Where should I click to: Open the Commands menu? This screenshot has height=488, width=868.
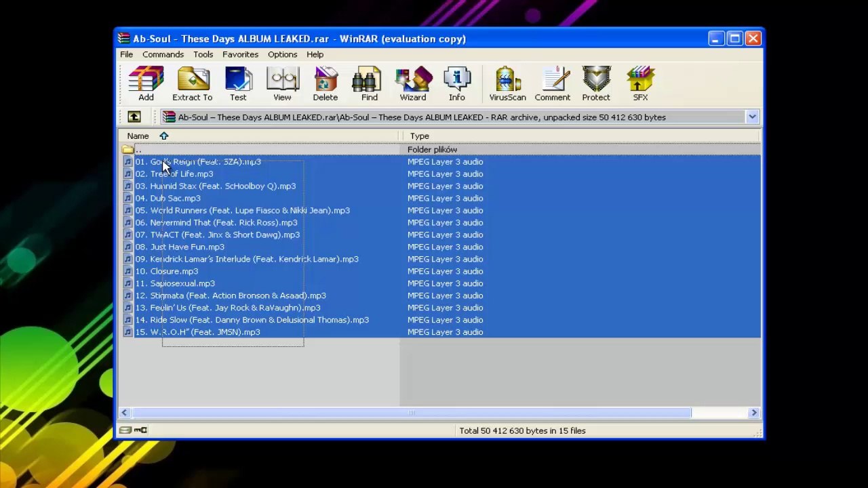pos(163,54)
